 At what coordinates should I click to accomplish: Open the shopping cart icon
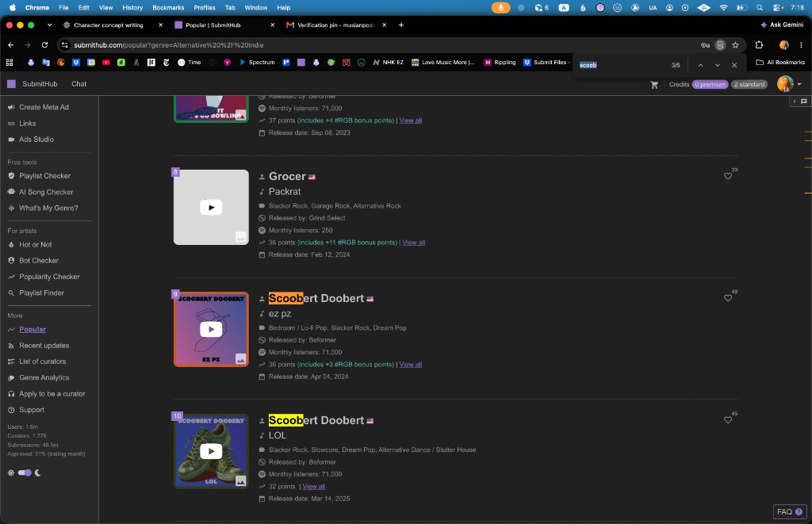654,84
